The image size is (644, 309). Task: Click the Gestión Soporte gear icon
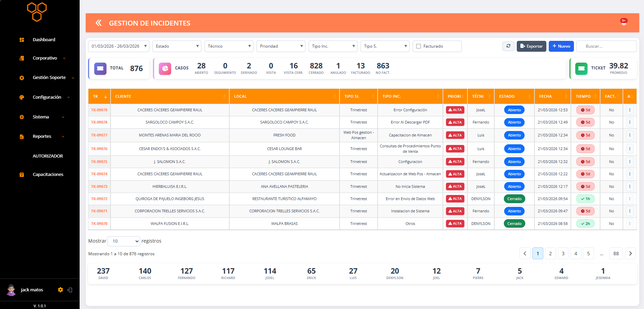tap(22, 78)
